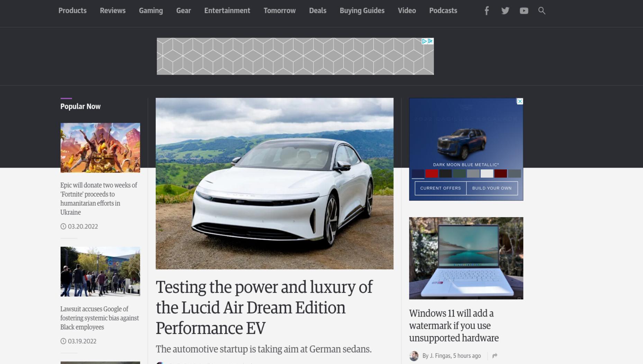The height and width of the screenshot is (364, 643).
Task: Go to the Video section
Action: [x=407, y=11]
